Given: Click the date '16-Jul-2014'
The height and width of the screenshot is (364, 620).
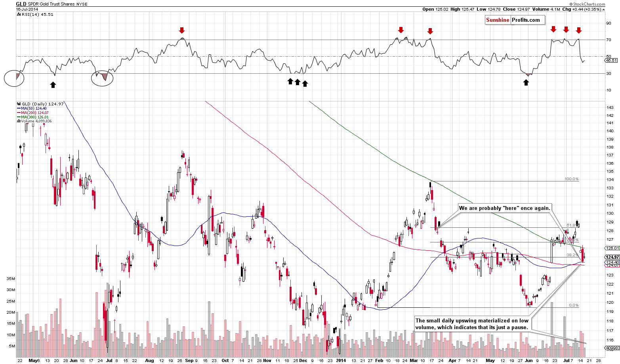Looking at the screenshot, I should (x=27, y=9).
